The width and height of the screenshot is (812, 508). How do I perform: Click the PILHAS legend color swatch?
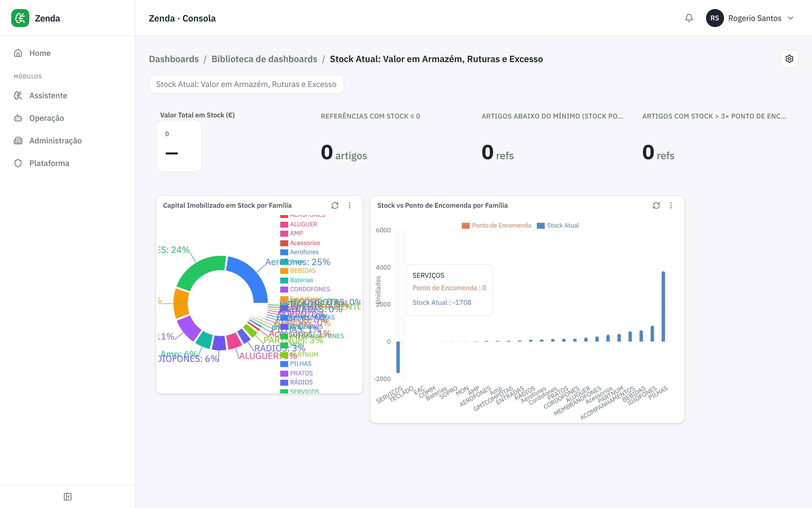(x=284, y=364)
